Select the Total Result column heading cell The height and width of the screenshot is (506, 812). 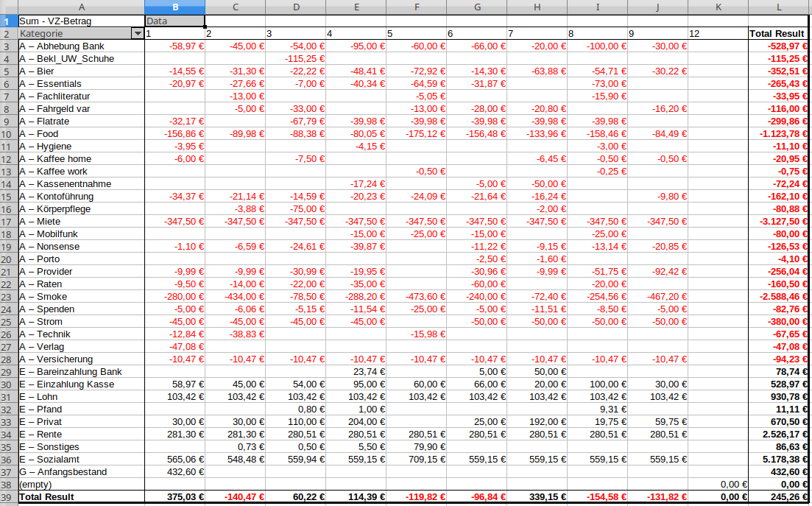(777, 34)
